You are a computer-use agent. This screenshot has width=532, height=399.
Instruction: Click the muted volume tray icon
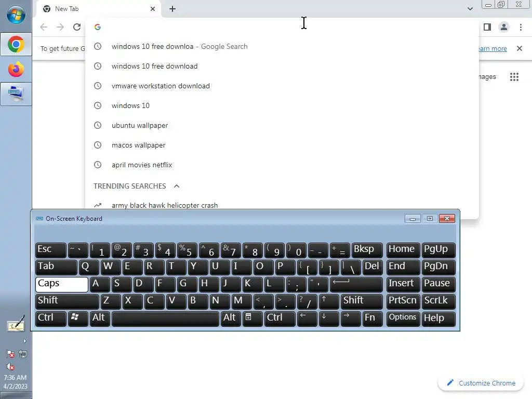(x=10, y=366)
